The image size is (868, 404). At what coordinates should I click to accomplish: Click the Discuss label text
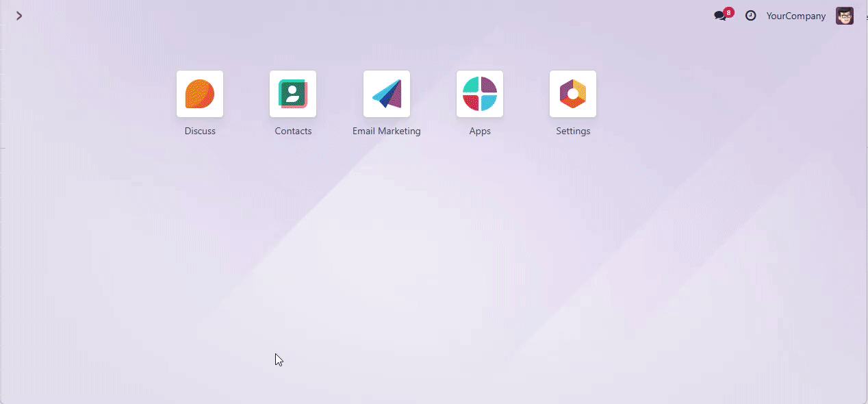200,131
